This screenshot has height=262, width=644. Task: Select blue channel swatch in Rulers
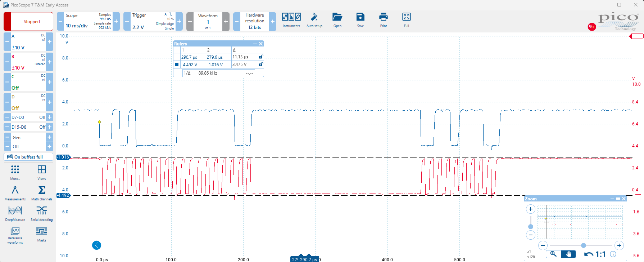[177, 65]
